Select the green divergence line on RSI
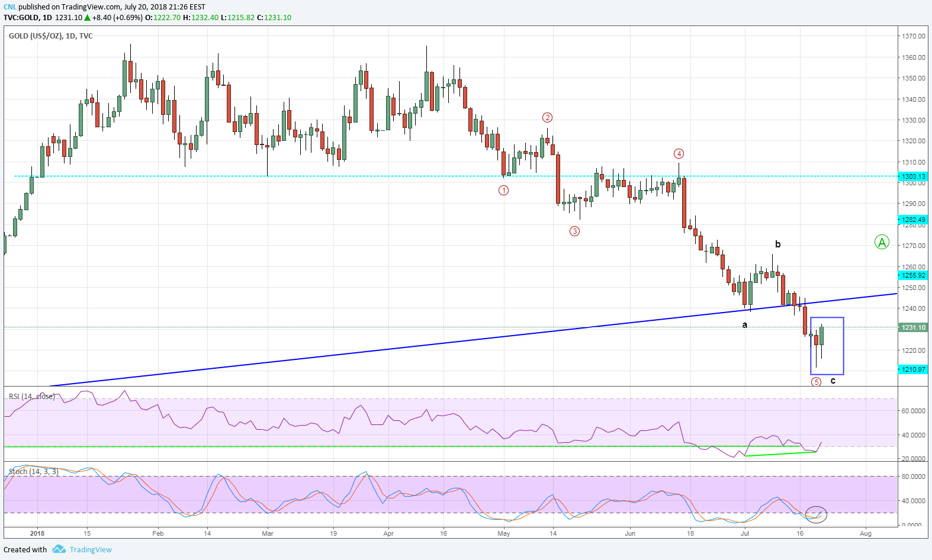This screenshot has height=560, width=932. 780,454
